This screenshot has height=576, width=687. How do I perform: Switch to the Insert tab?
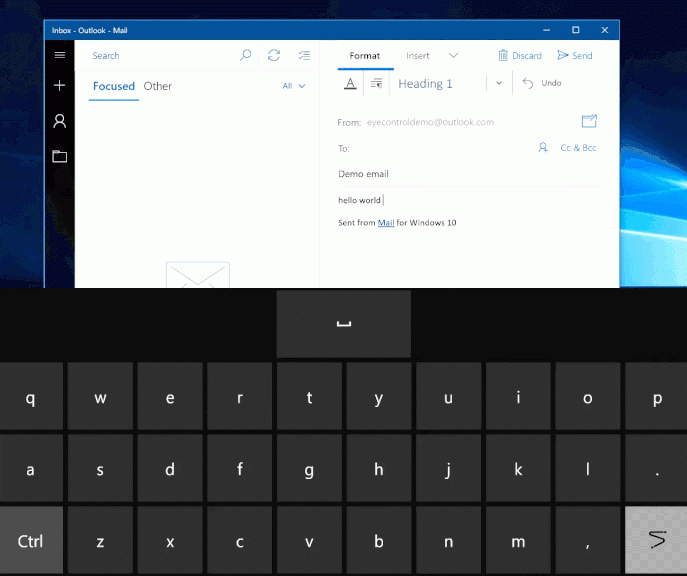click(418, 56)
